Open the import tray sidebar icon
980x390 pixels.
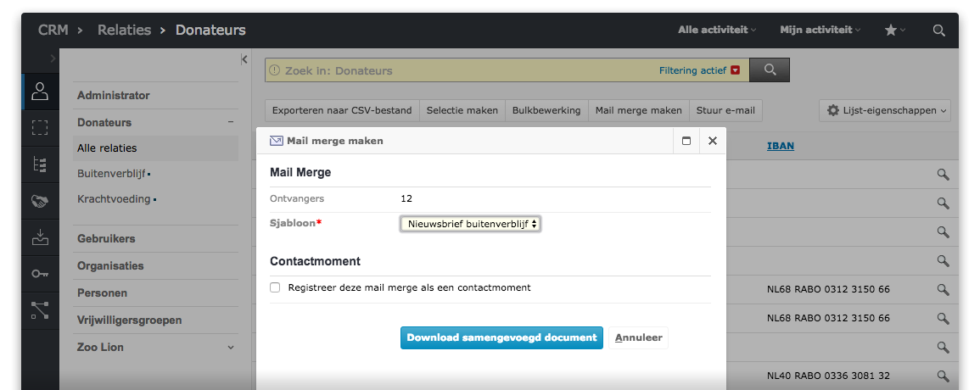40,237
